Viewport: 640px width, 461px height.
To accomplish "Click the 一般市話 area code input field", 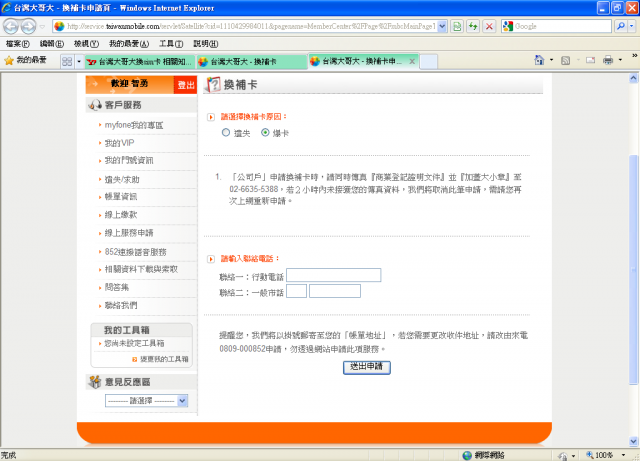I will [296, 291].
